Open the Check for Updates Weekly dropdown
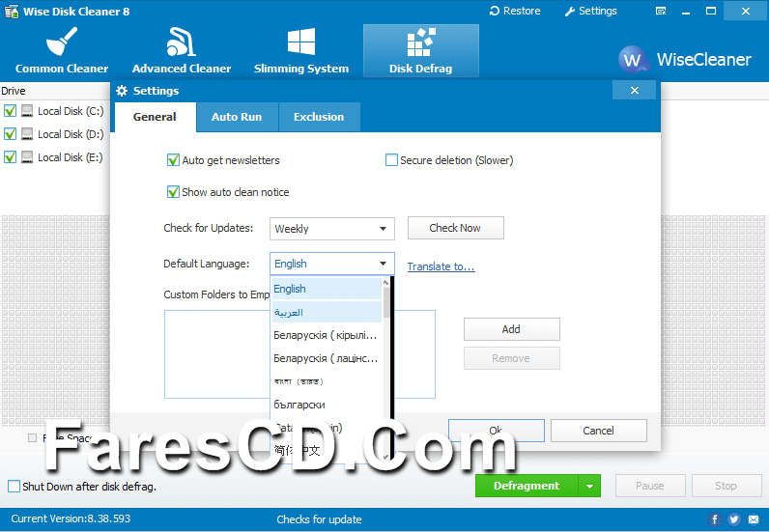769x532 pixels. pyautogui.click(x=332, y=229)
